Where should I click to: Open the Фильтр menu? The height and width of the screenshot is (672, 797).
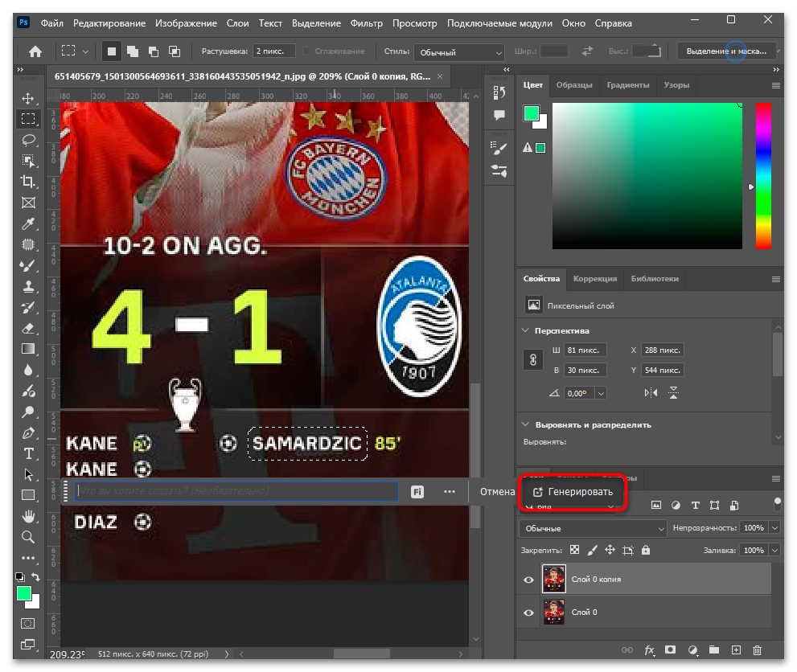pos(367,23)
